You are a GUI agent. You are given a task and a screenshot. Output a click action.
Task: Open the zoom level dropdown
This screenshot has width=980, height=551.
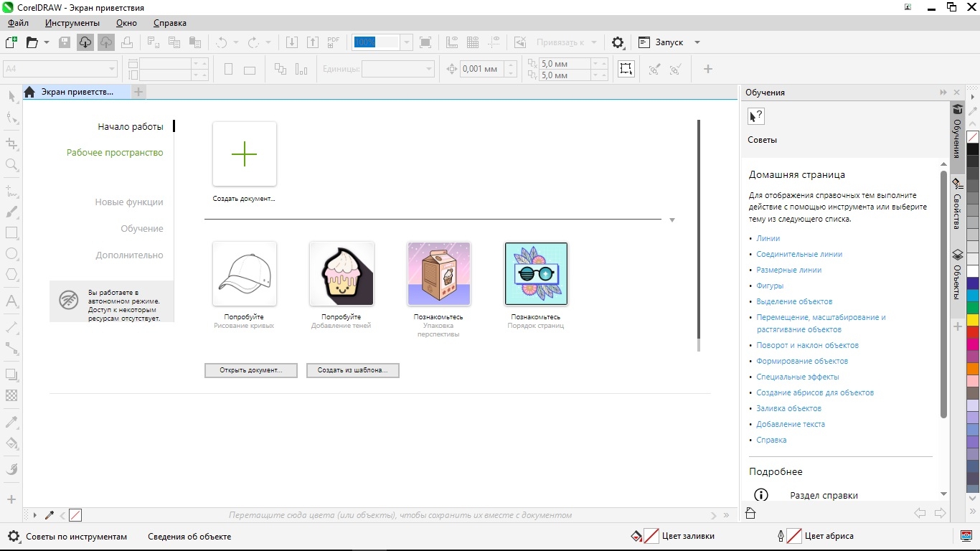point(406,42)
